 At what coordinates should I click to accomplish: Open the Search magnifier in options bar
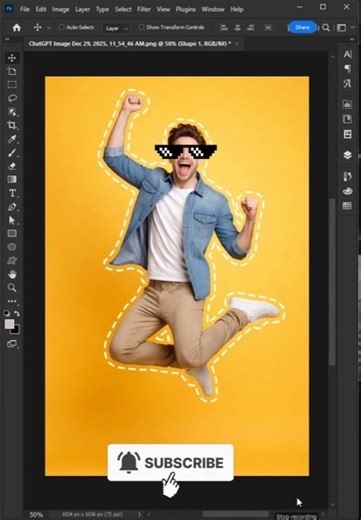[326, 28]
